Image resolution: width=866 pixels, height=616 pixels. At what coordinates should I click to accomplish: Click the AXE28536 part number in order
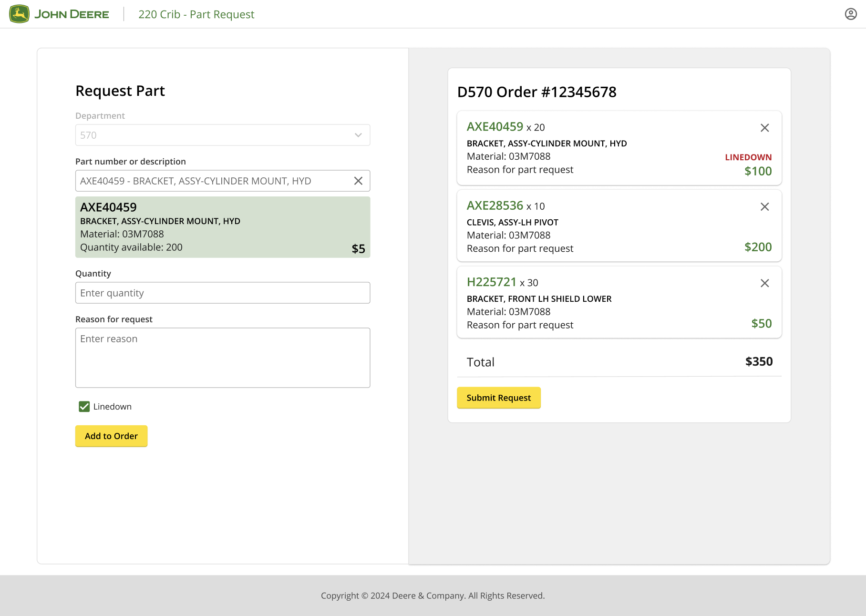[495, 205]
